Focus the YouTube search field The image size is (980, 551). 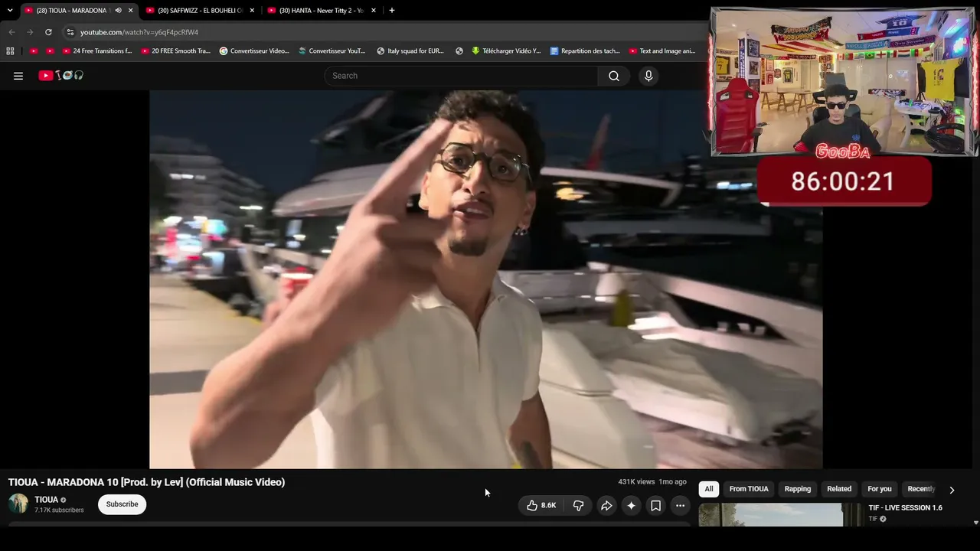click(x=461, y=76)
